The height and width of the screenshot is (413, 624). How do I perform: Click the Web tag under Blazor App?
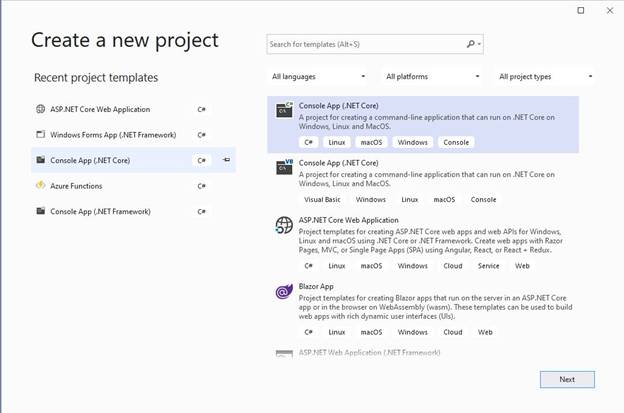coord(485,332)
